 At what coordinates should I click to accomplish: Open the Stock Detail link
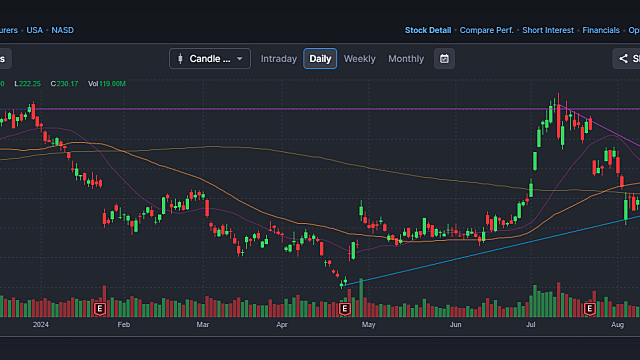coord(428,30)
